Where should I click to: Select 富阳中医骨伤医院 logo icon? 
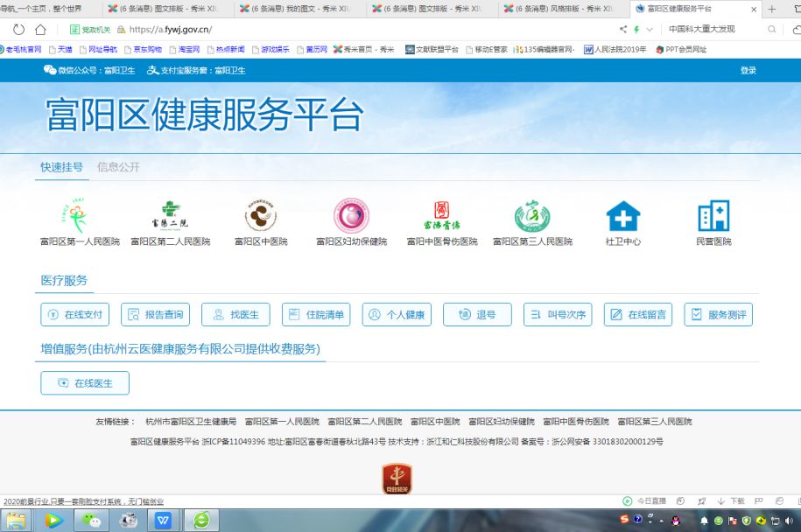click(442, 215)
